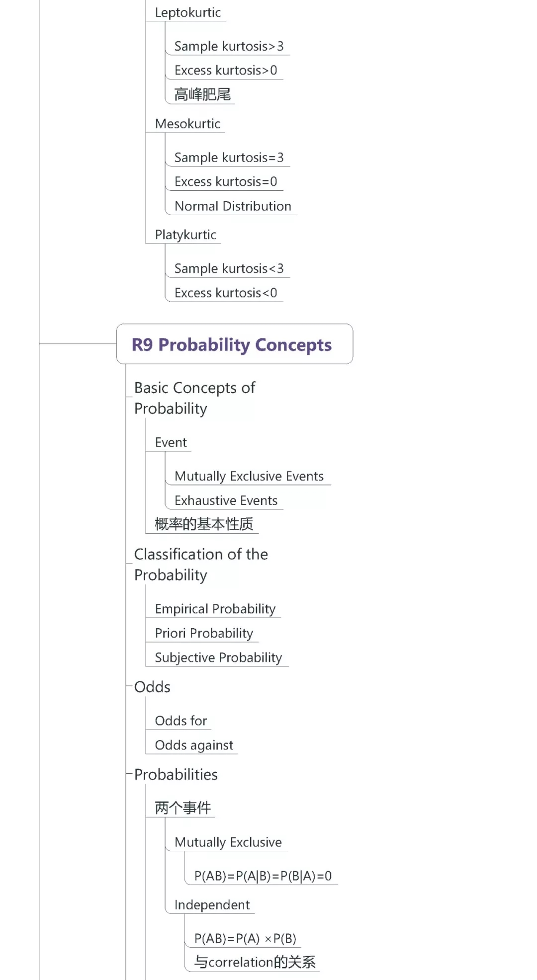The height and width of the screenshot is (980, 537).
Task: Click Empirical Probability node
Action: pos(215,609)
